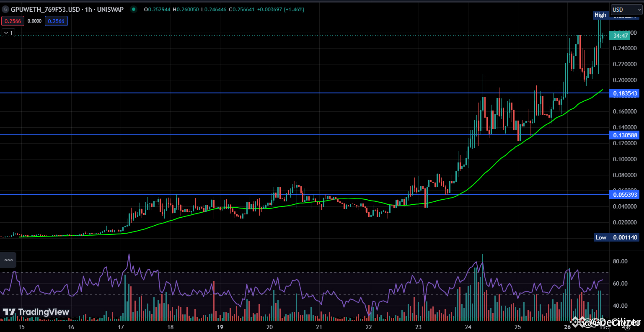
Task: Click date label 20 on time axis
Action: (270, 327)
